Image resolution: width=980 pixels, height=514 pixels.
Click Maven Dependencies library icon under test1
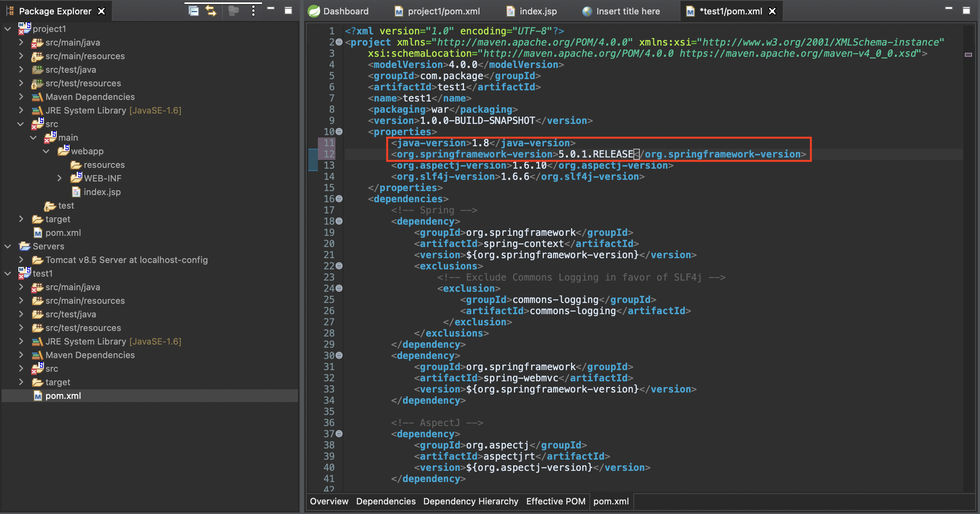(x=37, y=355)
